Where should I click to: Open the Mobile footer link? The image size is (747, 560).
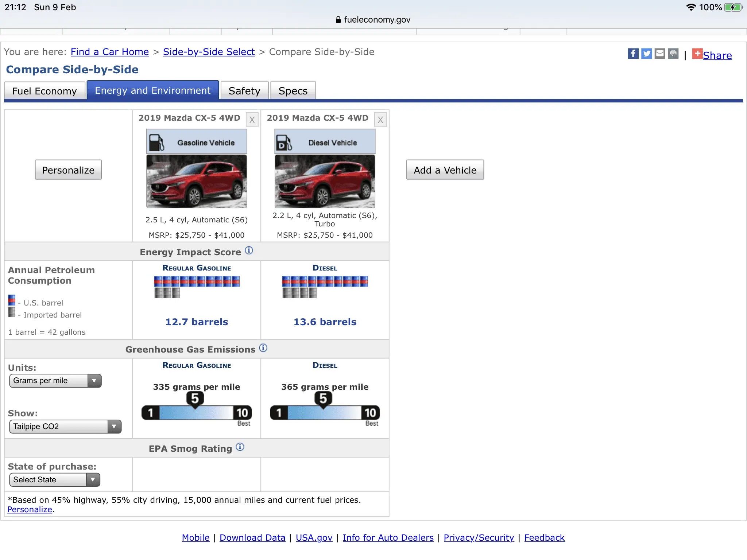click(196, 538)
